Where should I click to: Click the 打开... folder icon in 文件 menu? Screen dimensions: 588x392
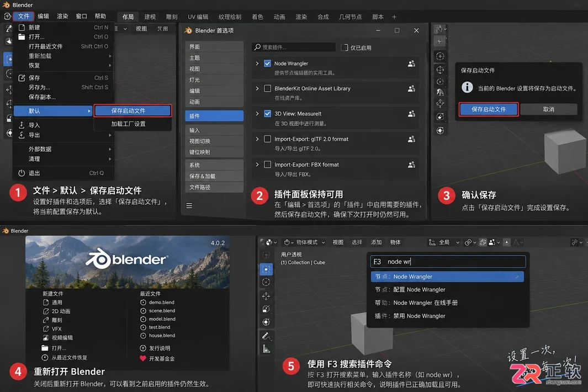(x=22, y=37)
